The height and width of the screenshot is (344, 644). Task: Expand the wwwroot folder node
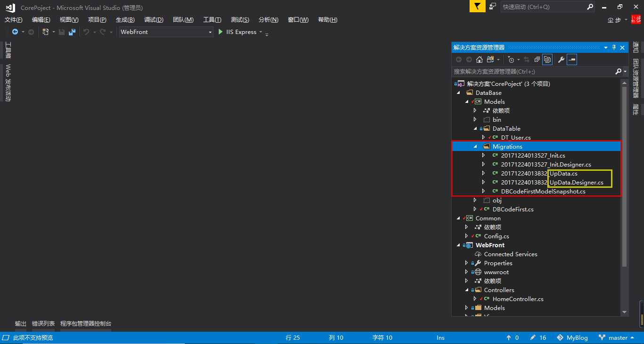coord(467,272)
